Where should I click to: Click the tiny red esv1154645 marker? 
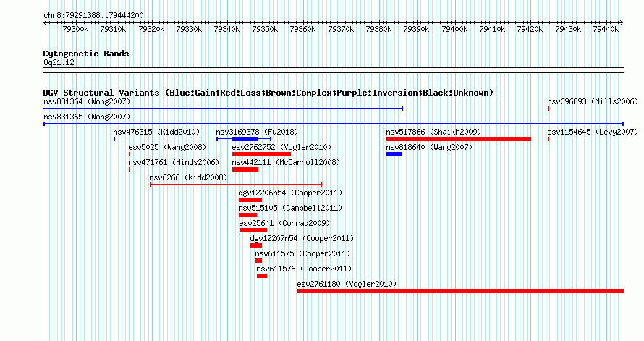tap(548, 139)
